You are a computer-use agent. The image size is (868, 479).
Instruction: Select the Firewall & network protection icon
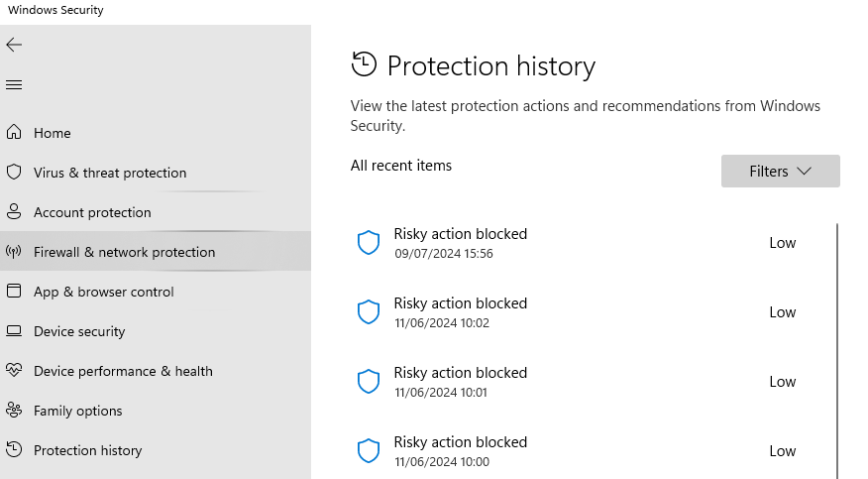14,252
